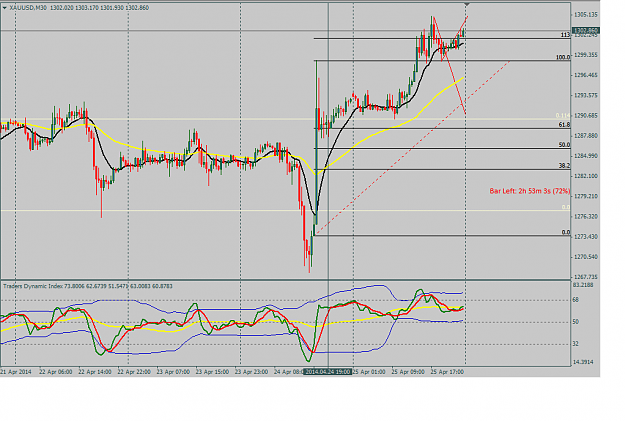Click the chart shift triangle marker at top
This screenshot has width=625, height=421.
(467, 4)
